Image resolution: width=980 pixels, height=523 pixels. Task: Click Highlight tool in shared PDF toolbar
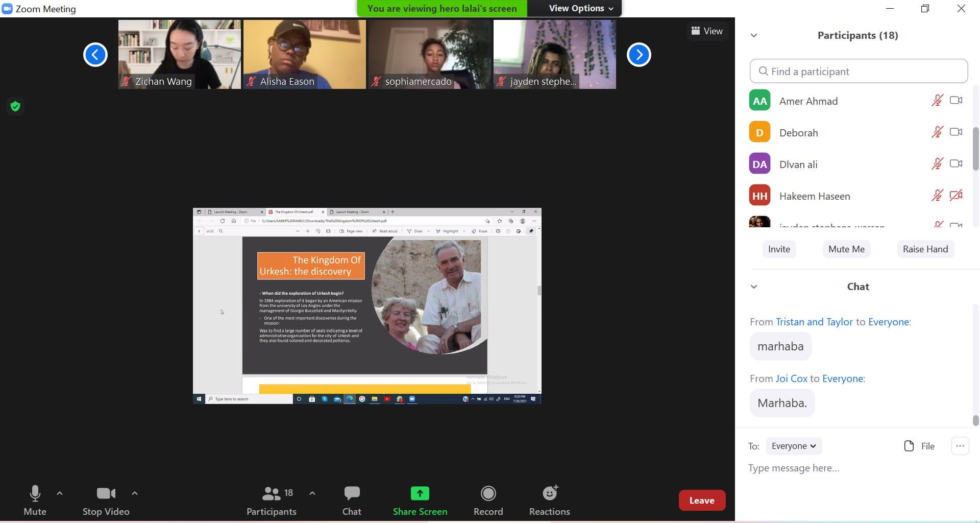(x=447, y=231)
